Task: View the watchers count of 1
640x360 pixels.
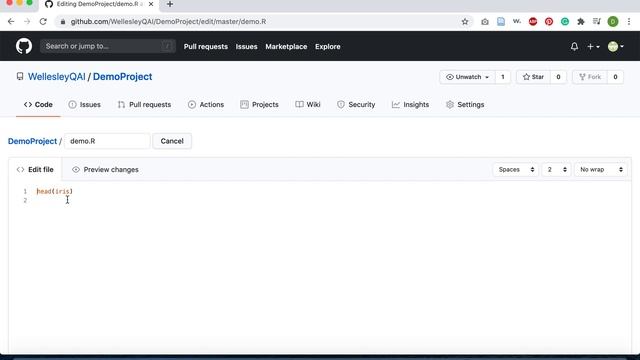Action: coord(502,77)
